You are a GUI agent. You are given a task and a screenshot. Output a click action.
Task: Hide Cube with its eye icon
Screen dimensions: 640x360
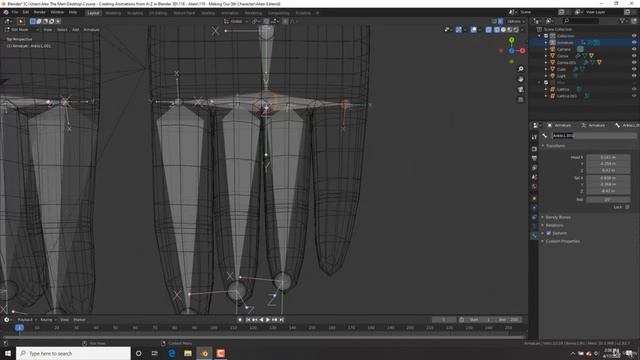click(x=634, y=69)
